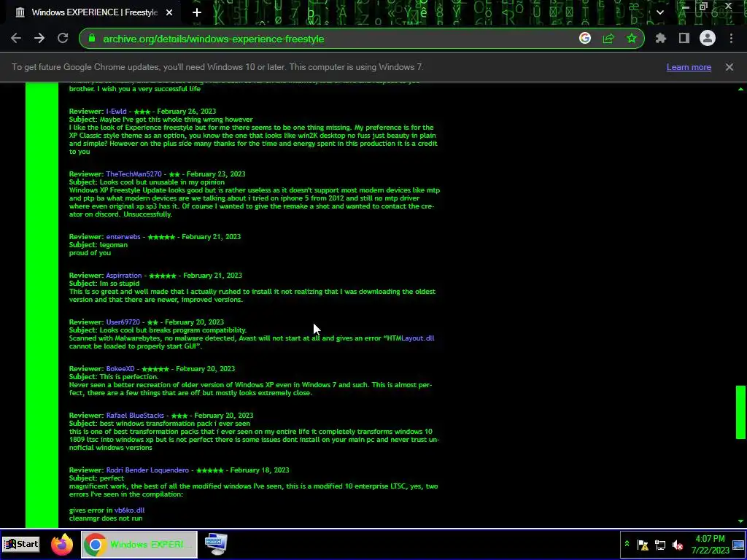Viewport: 747px width, 560px height.
Task: Open the computer monitor taskbar icon
Action: pyautogui.click(x=216, y=544)
